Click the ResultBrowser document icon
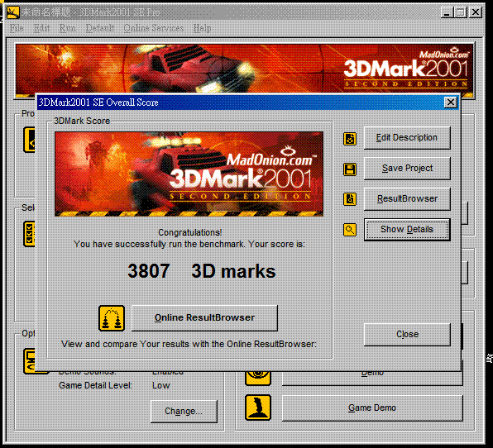 point(350,199)
